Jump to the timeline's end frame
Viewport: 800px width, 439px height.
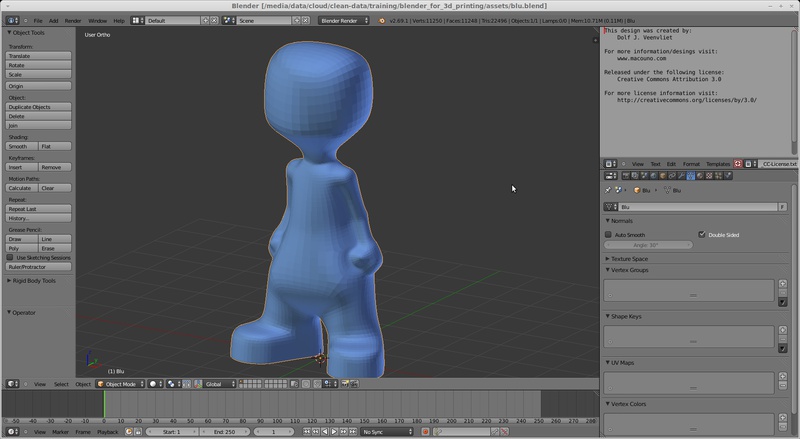353,432
